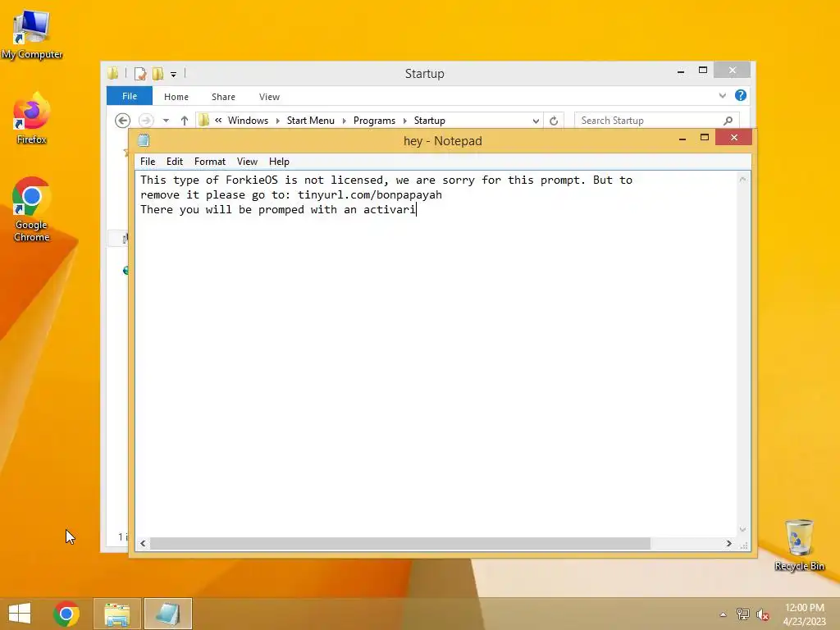Open Notepad Format menu
840x630 pixels.
tap(209, 162)
